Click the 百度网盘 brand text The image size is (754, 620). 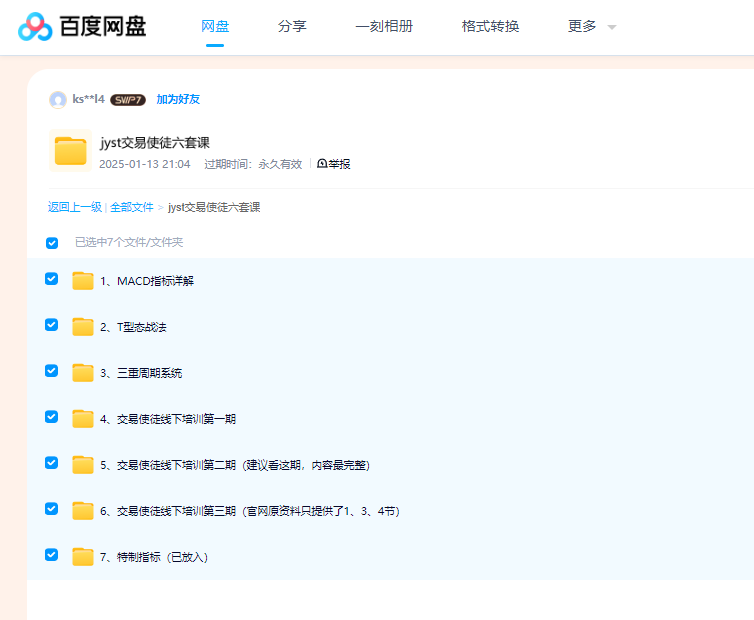coord(102,26)
